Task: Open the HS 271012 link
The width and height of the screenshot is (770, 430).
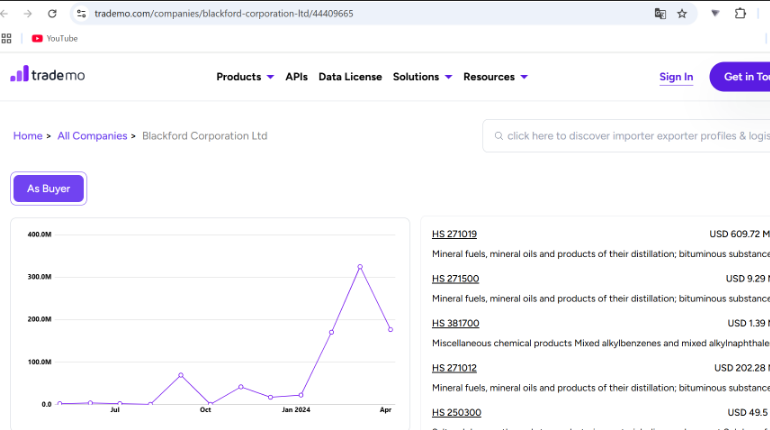Action: click(454, 368)
